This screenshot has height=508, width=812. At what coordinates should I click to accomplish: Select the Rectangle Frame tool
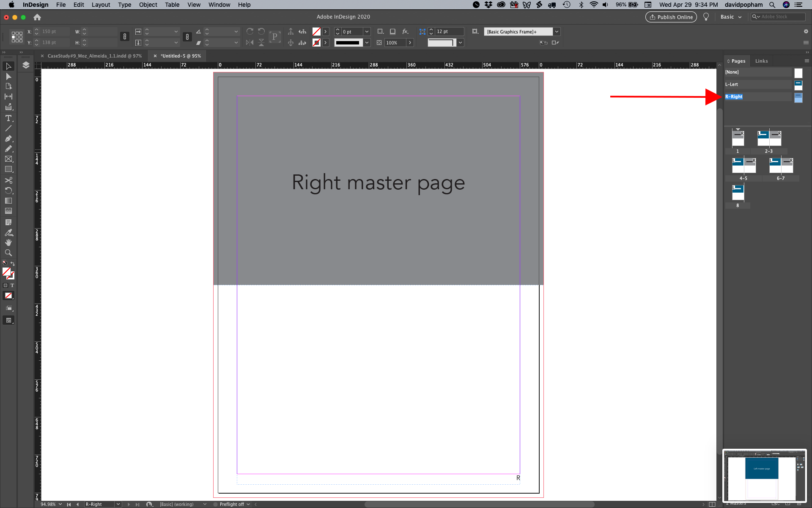pos(8,159)
